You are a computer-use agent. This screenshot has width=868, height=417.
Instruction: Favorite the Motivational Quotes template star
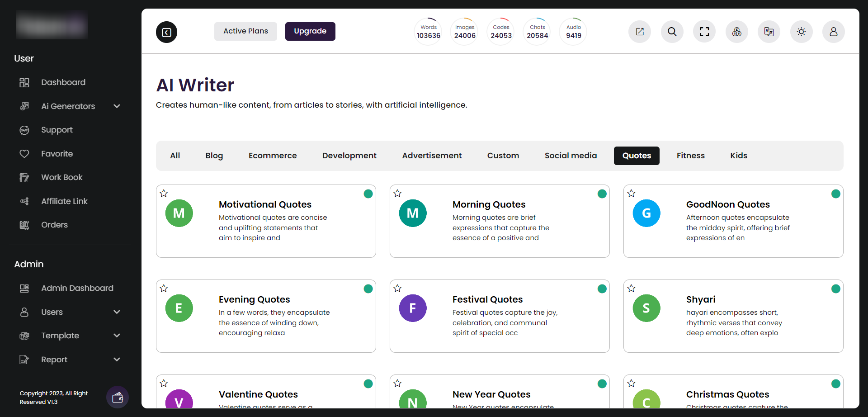tap(164, 193)
